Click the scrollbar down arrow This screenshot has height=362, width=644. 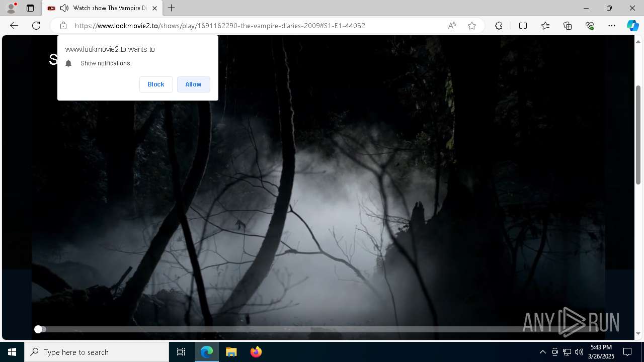point(638,333)
